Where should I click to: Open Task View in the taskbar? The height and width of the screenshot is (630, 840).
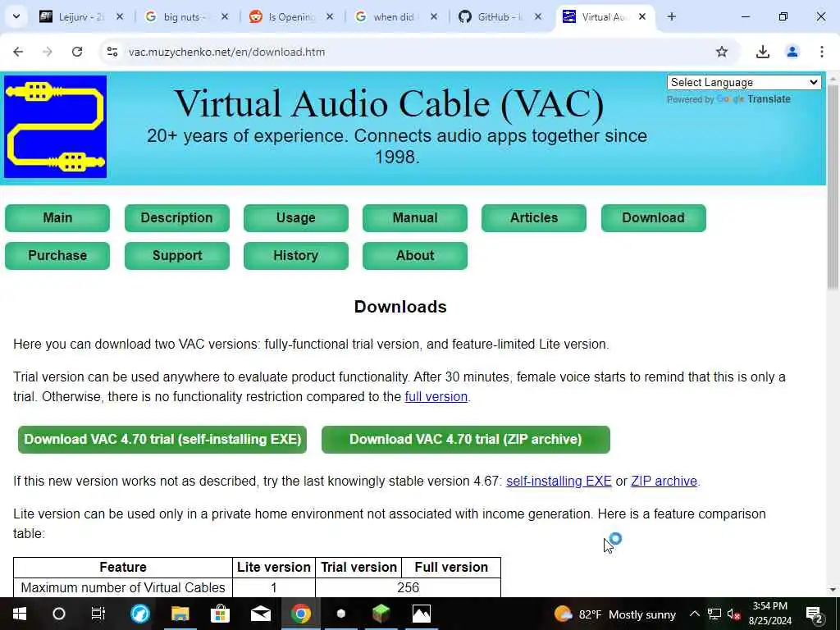pos(98,614)
